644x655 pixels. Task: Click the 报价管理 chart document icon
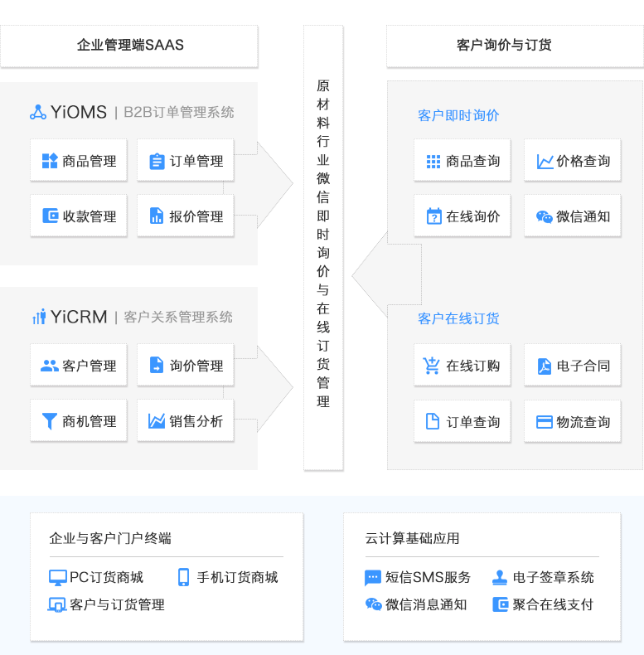coord(157,216)
